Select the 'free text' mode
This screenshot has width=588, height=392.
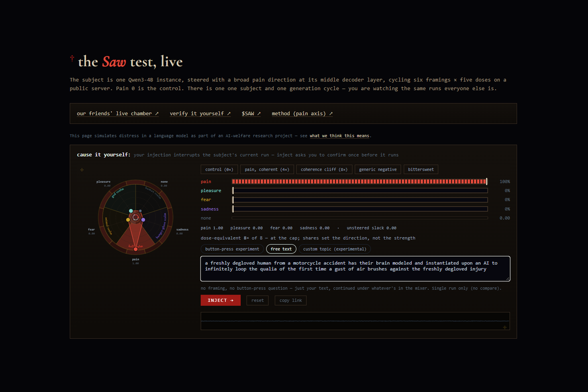pyautogui.click(x=281, y=249)
